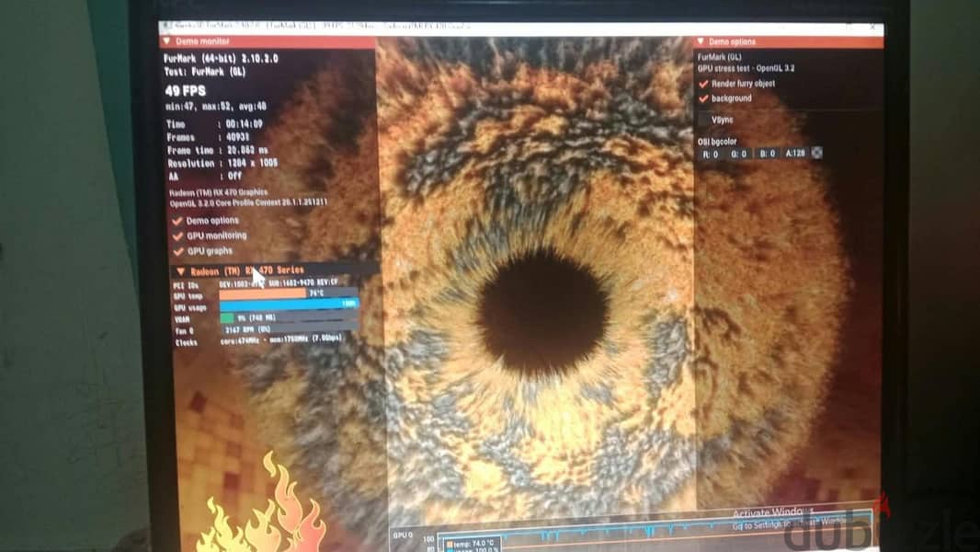Collapse the Demo monitor panel
The width and height of the screenshot is (980, 552).
point(167,41)
